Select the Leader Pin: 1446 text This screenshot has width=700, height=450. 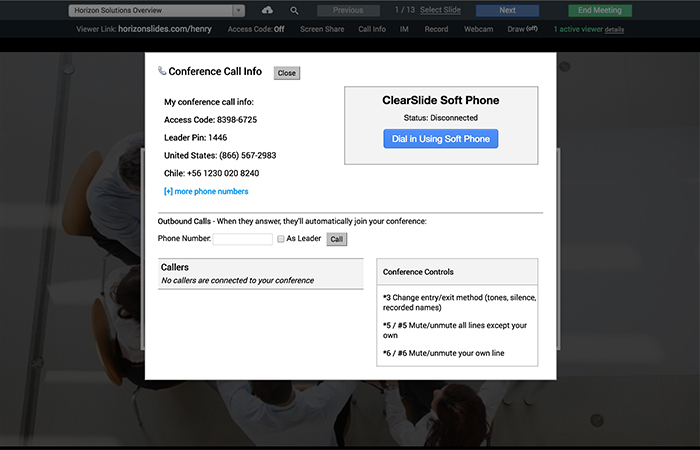[196, 138]
